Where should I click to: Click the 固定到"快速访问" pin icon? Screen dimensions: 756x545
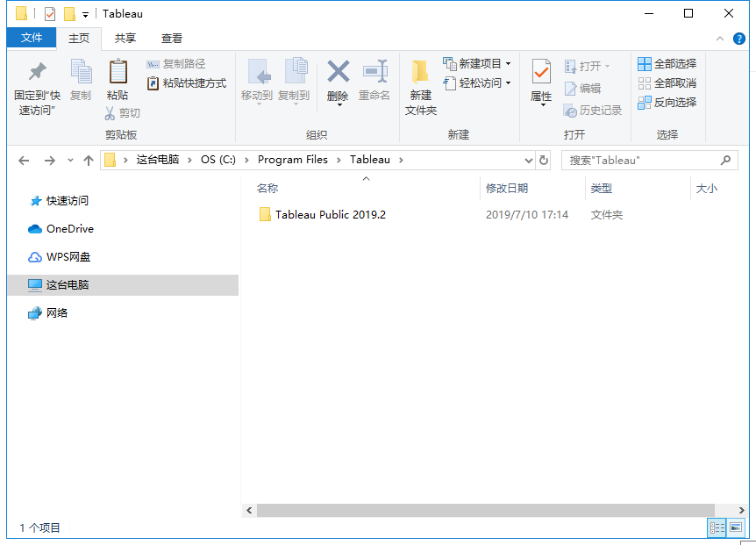tap(37, 72)
